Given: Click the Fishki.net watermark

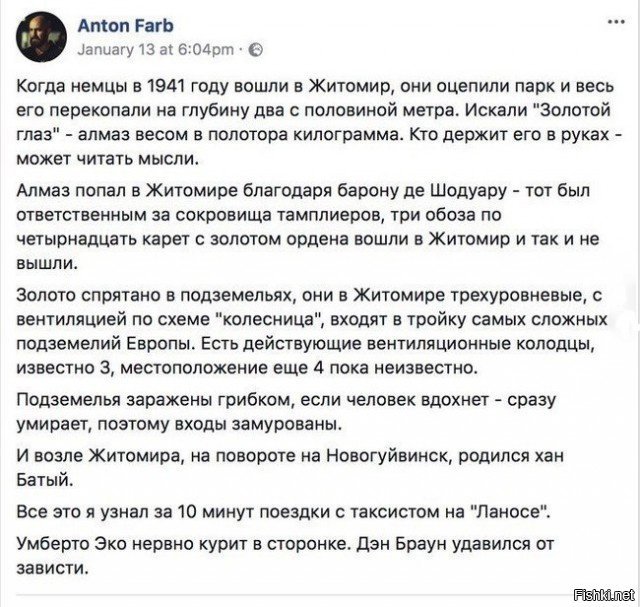Looking at the screenshot, I should (x=606, y=594).
